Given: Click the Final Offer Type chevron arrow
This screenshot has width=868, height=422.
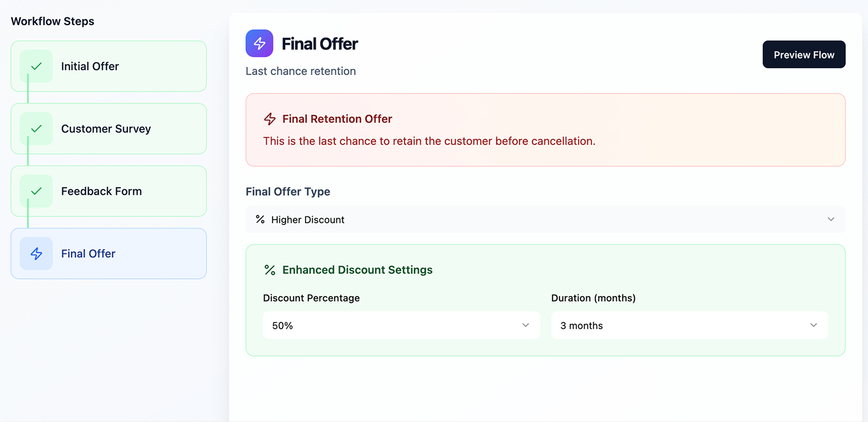Looking at the screenshot, I should pyautogui.click(x=831, y=219).
